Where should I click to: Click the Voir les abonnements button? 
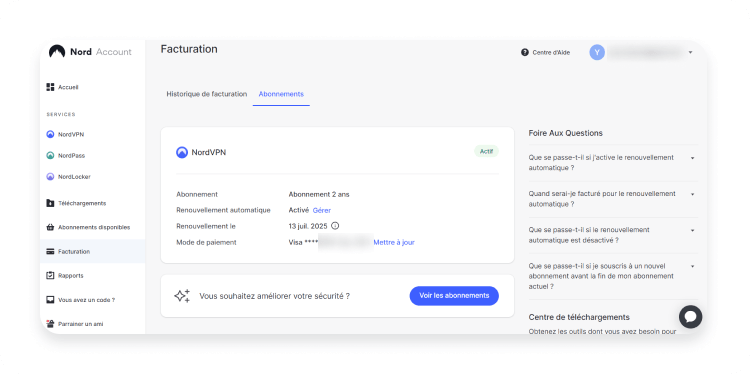454,296
